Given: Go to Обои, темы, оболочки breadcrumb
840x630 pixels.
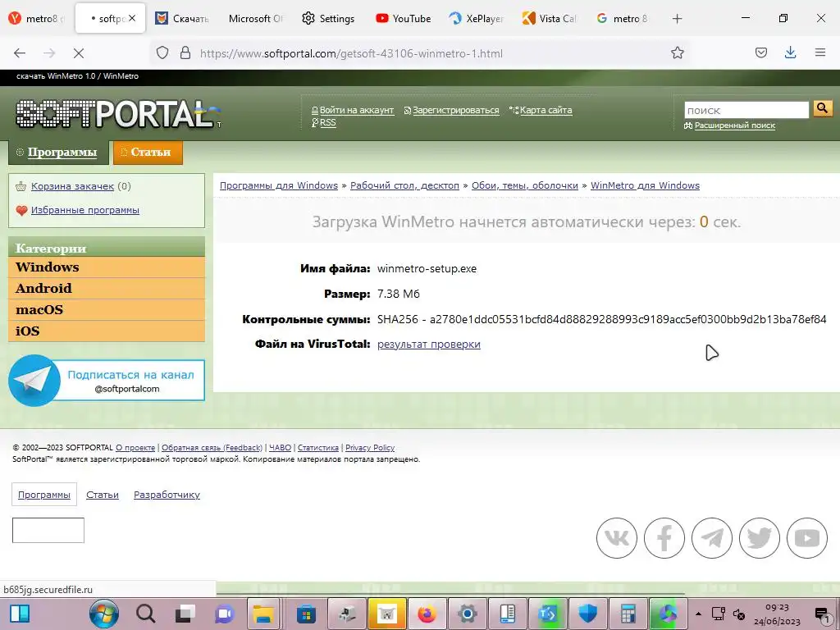Looking at the screenshot, I should (524, 185).
